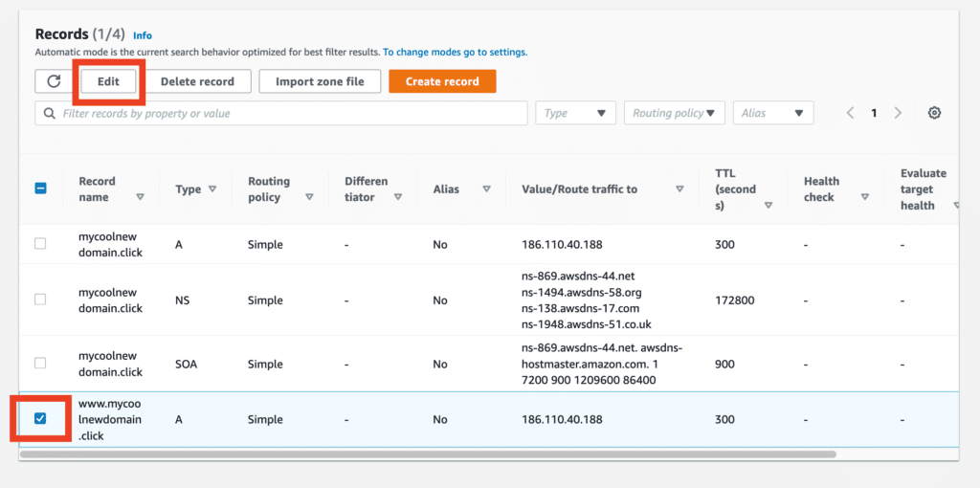The height and width of the screenshot is (488, 980).
Task: Click the refresh records icon button
Action: (x=54, y=81)
